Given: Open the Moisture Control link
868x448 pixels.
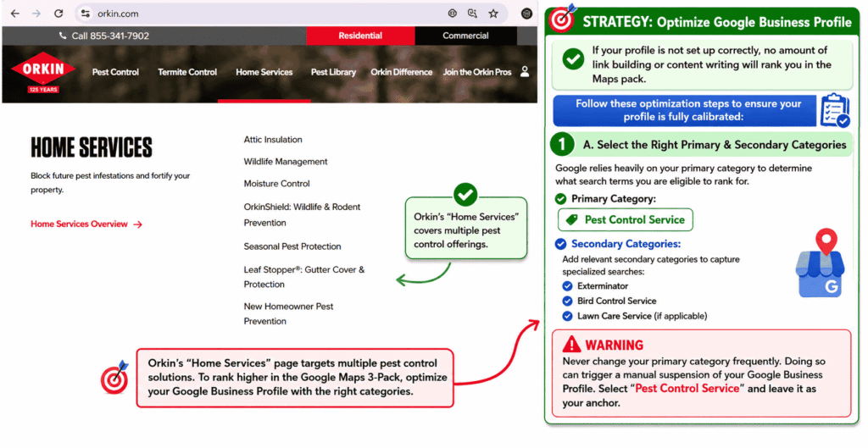Looking at the screenshot, I should pos(277,184).
